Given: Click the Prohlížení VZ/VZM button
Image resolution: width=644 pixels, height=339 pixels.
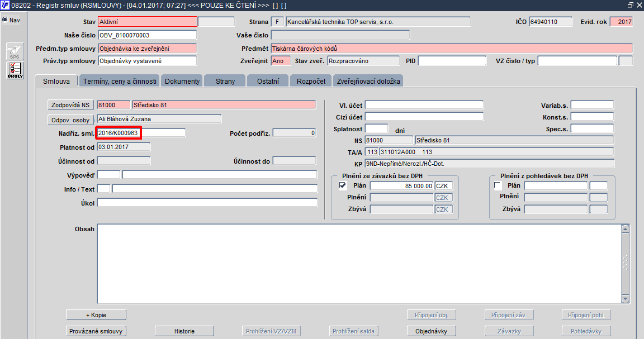Looking at the screenshot, I should (271, 331).
